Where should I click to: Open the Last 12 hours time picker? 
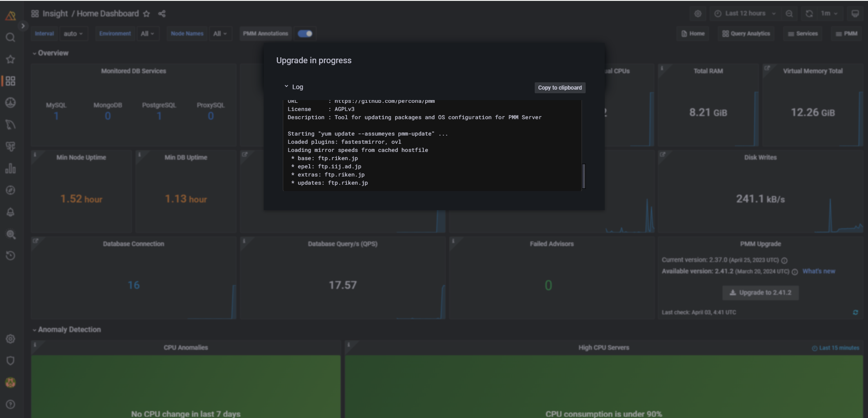745,14
